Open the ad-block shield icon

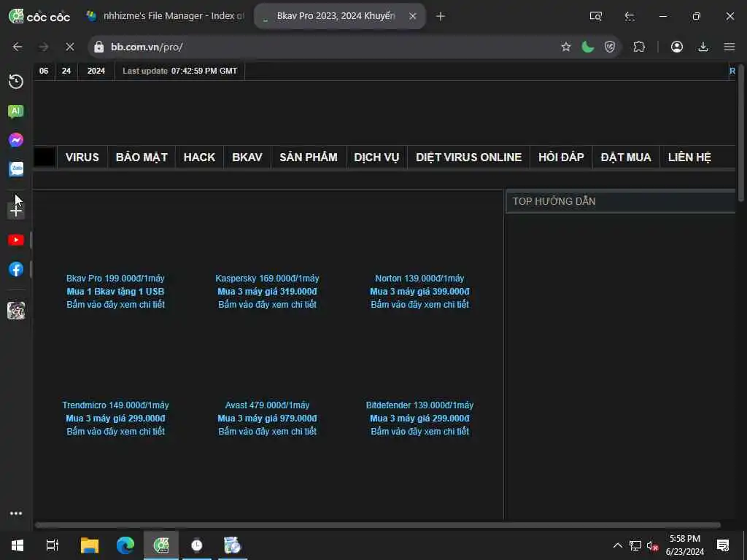610,47
